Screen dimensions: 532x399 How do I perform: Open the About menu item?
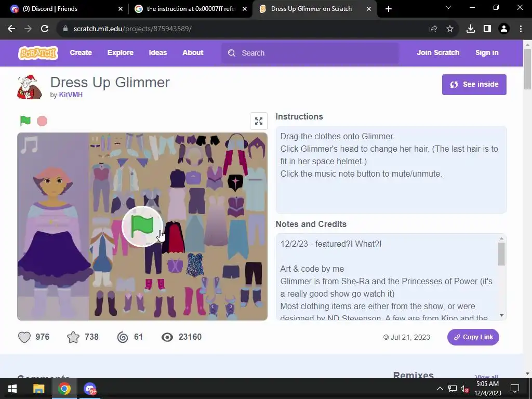click(193, 52)
